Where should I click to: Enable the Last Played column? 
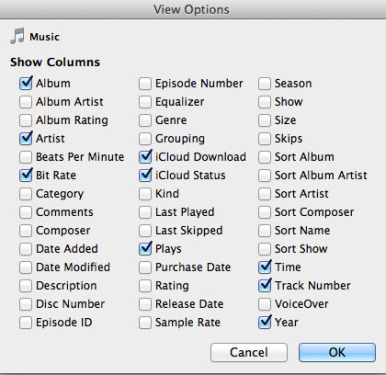pos(145,212)
